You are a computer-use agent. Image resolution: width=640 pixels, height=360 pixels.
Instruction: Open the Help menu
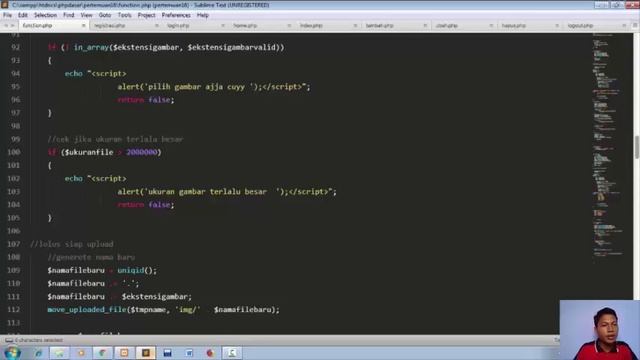(202, 15)
